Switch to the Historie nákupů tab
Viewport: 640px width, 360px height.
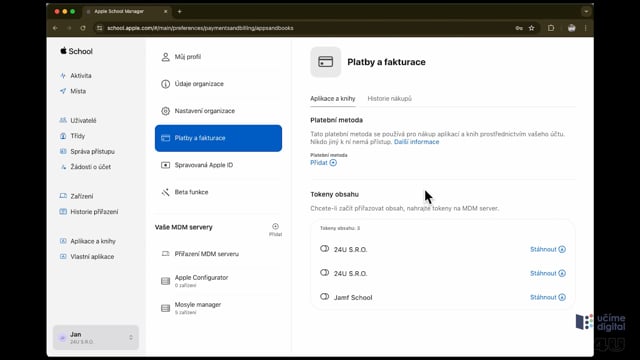pyautogui.click(x=389, y=98)
